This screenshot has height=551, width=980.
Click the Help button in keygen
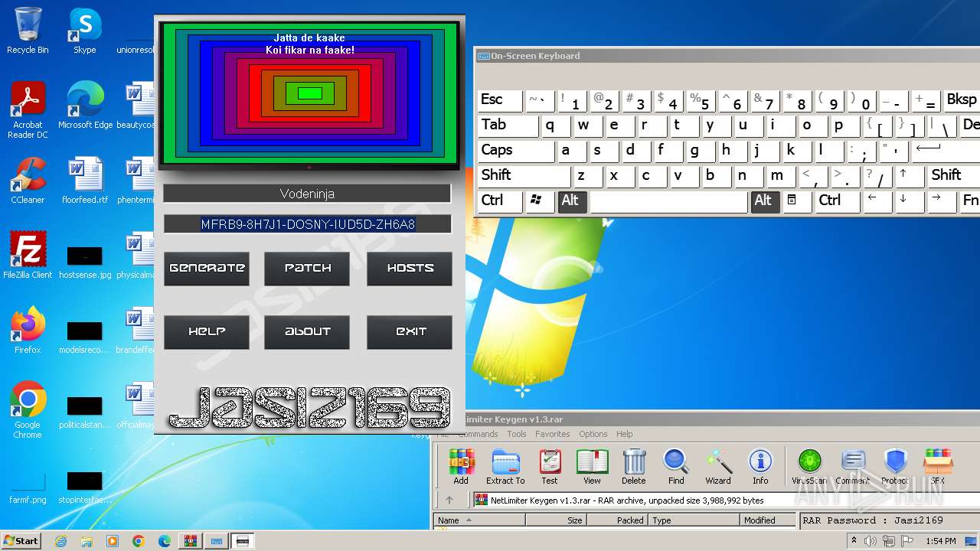click(207, 332)
